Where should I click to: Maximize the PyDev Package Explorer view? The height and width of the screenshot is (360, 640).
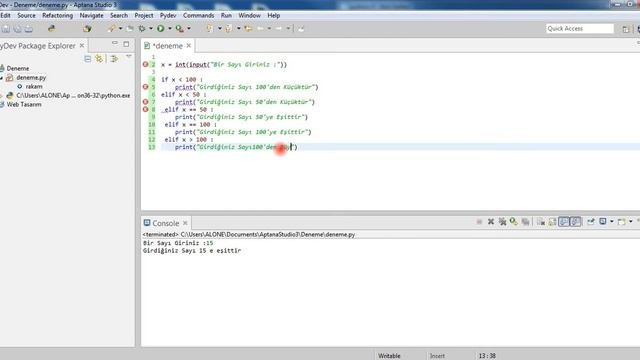[126, 44]
